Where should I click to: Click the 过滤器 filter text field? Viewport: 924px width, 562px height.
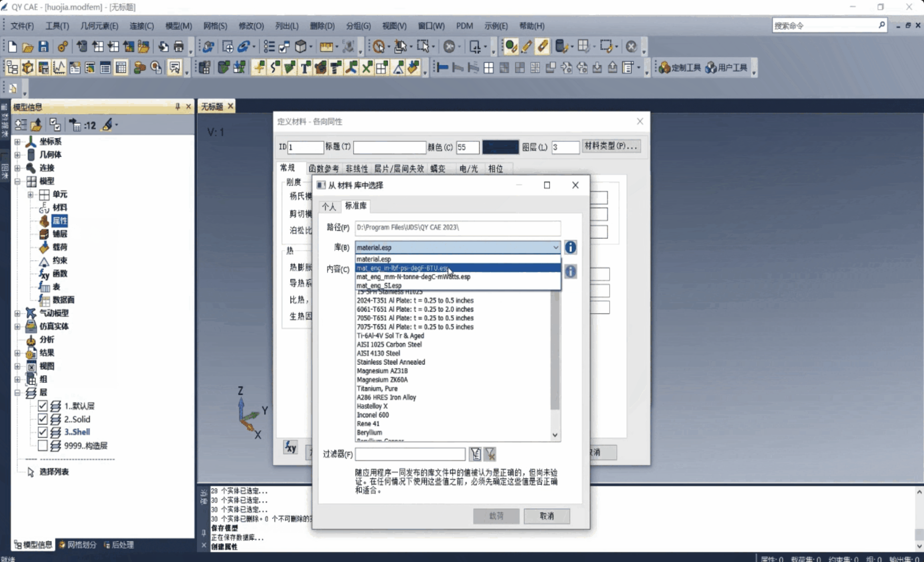coord(410,454)
